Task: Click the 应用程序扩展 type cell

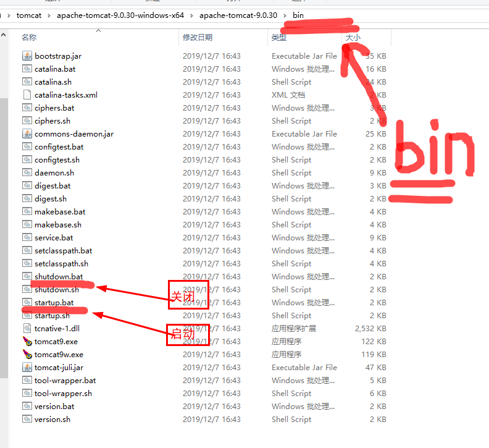Action: (294, 328)
